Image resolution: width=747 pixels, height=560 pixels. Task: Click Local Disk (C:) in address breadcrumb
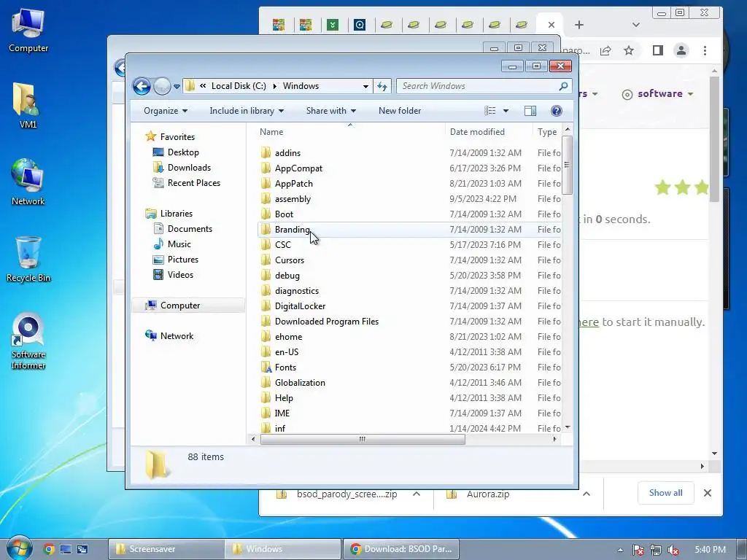[x=239, y=86]
